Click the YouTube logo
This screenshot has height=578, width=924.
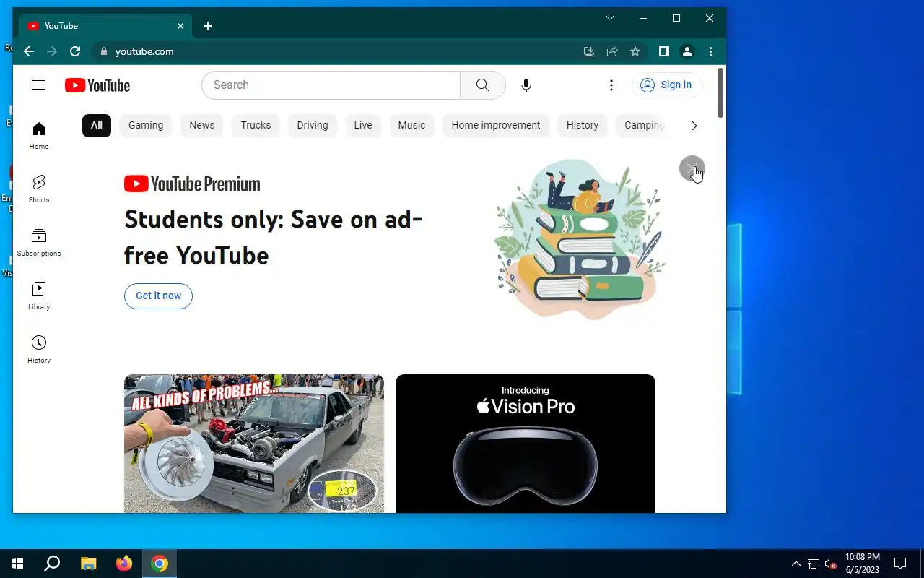point(97,85)
